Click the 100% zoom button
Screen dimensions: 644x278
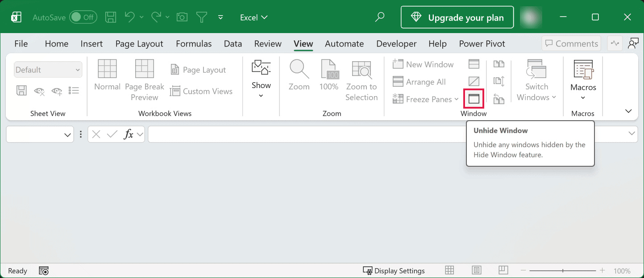tap(329, 76)
